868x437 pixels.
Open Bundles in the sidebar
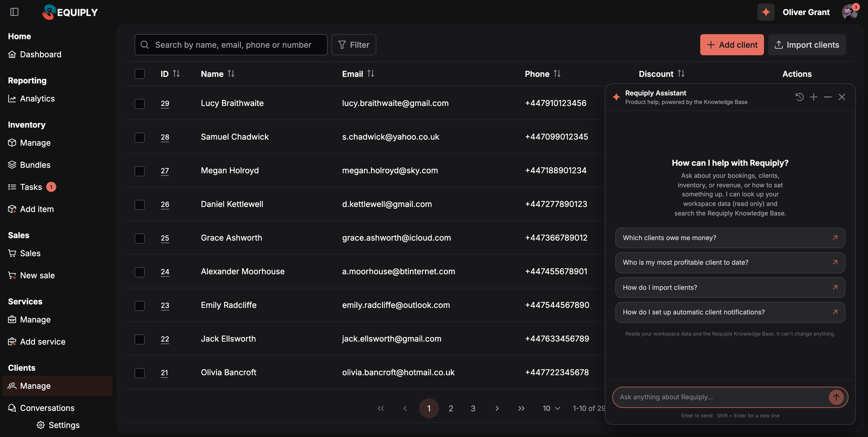[35, 165]
